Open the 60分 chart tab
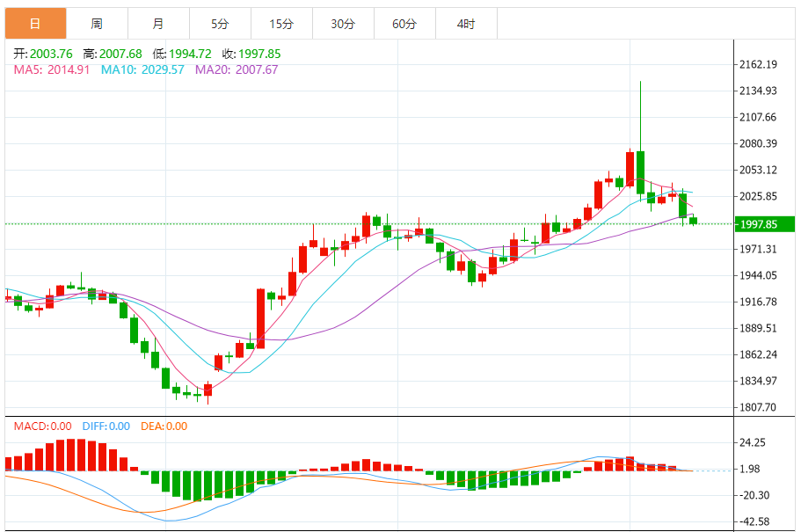801x532 pixels. (404, 24)
